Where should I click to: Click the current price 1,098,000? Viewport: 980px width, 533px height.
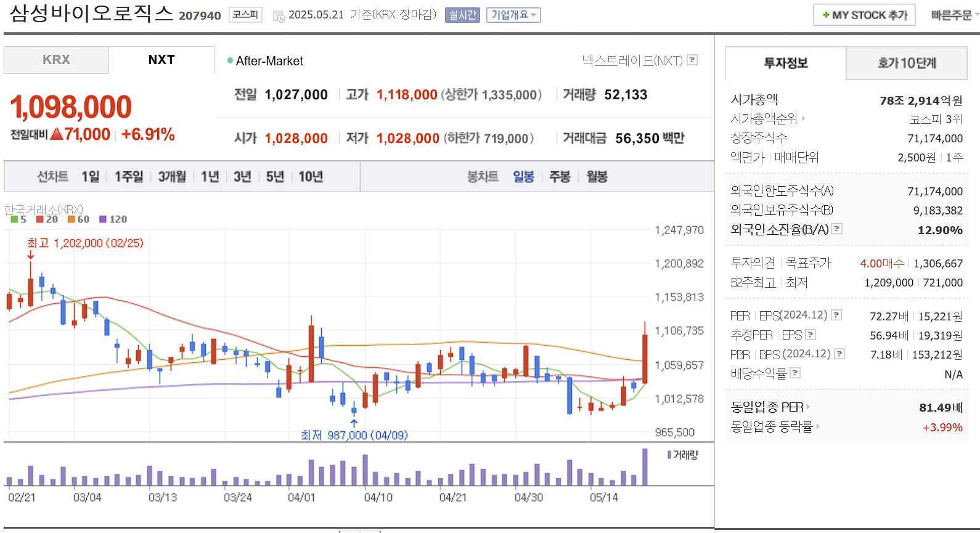(x=71, y=107)
